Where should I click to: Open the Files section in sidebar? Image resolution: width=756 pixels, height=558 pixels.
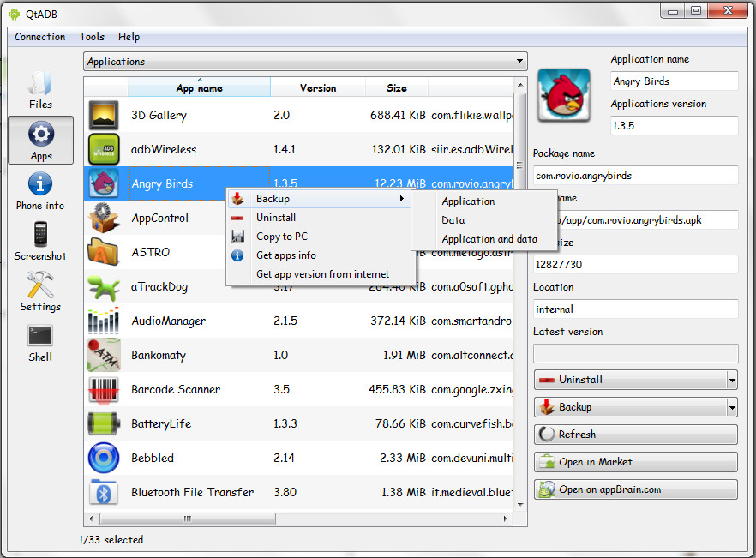click(x=40, y=90)
